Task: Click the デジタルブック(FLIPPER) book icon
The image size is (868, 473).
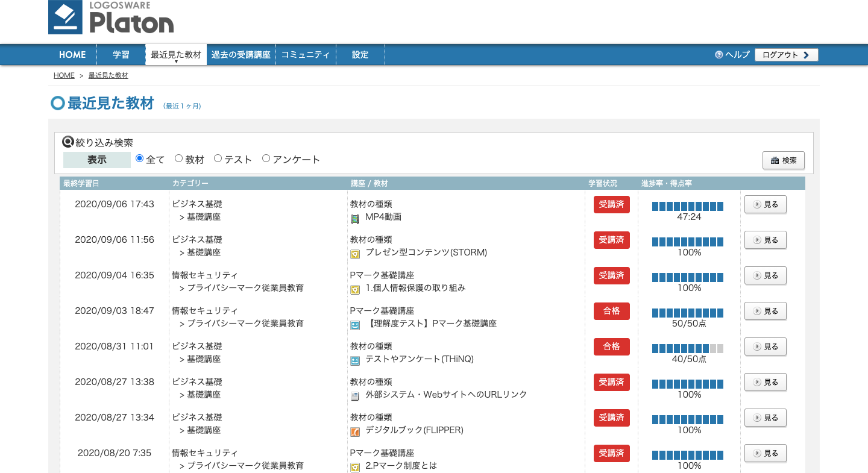Action: pyautogui.click(x=355, y=431)
